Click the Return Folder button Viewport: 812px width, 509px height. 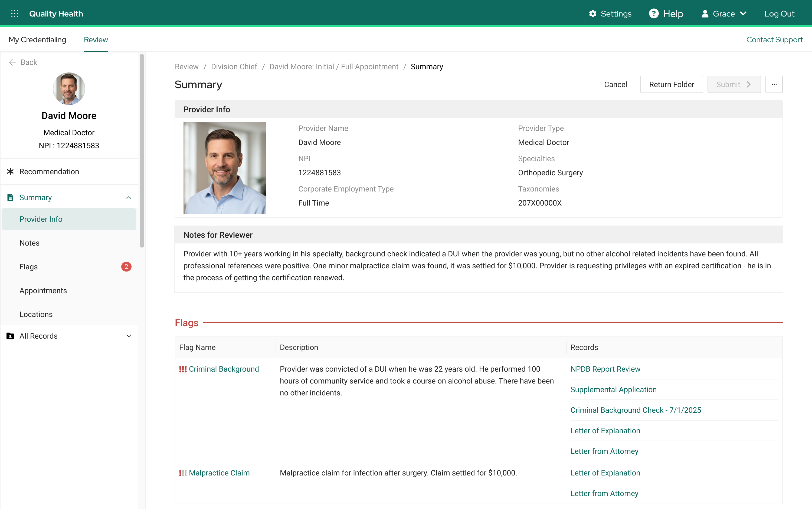click(672, 84)
